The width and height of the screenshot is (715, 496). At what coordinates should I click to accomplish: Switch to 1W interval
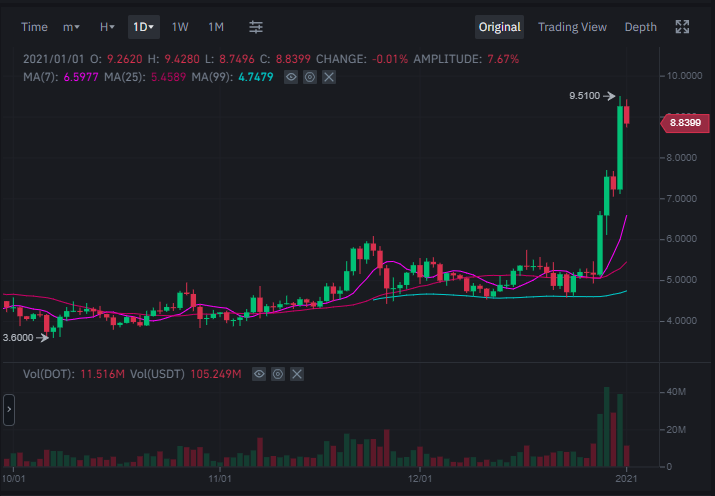(180, 27)
